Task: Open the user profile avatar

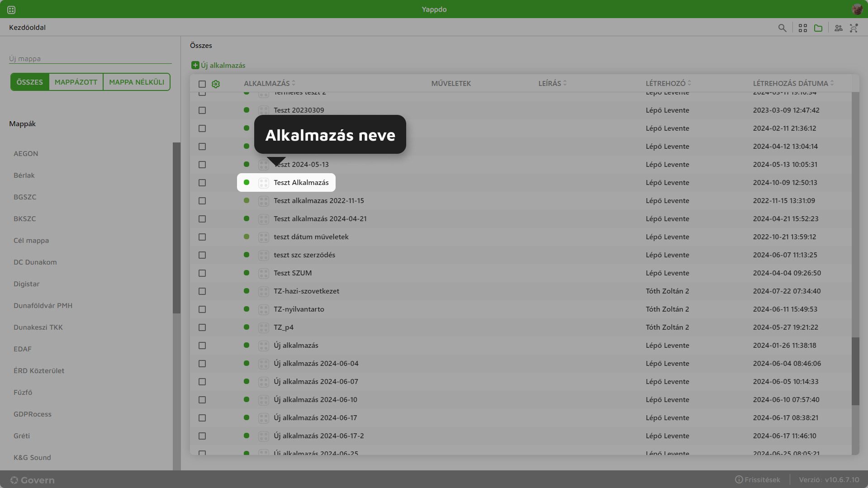Action: point(857,9)
